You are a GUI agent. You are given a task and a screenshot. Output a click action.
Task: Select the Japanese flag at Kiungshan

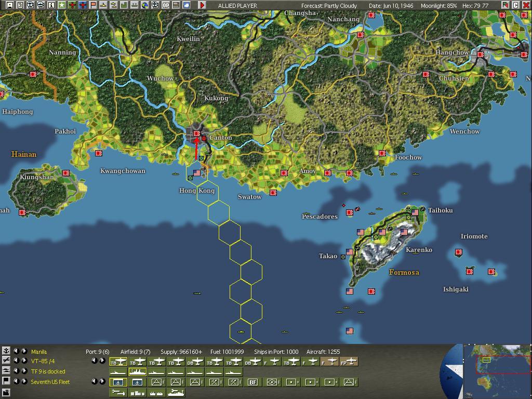(x=66, y=172)
